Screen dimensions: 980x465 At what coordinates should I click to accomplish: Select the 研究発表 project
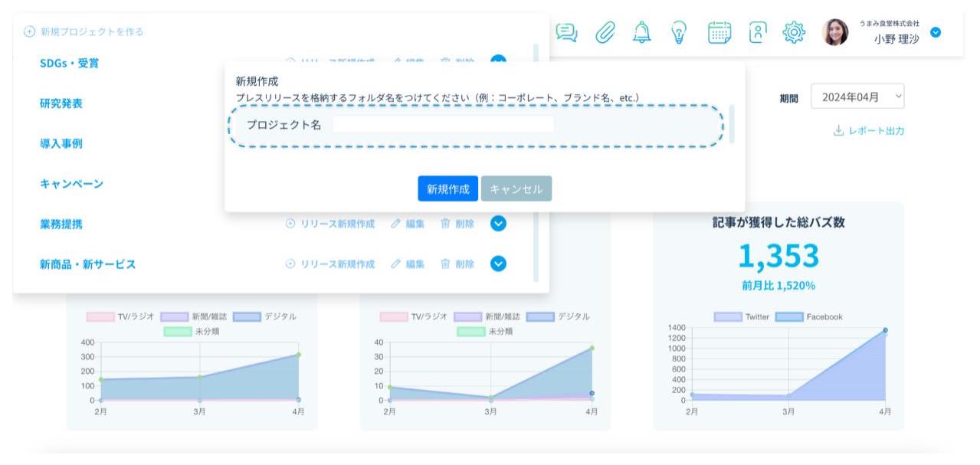tap(61, 103)
